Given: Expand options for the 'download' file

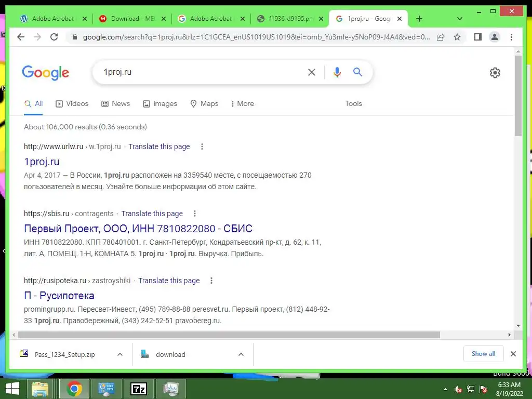Looking at the screenshot, I should [x=241, y=354].
